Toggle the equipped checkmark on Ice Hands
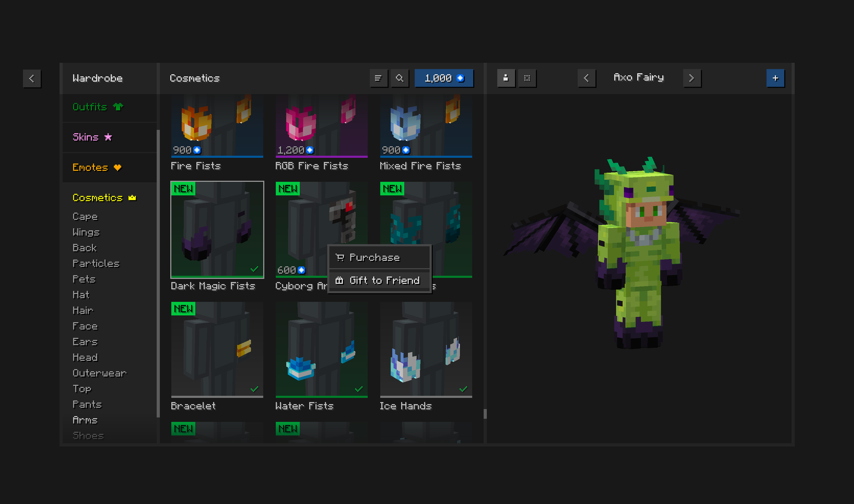Viewport: 854px width, 504px height. pos(464,388)
